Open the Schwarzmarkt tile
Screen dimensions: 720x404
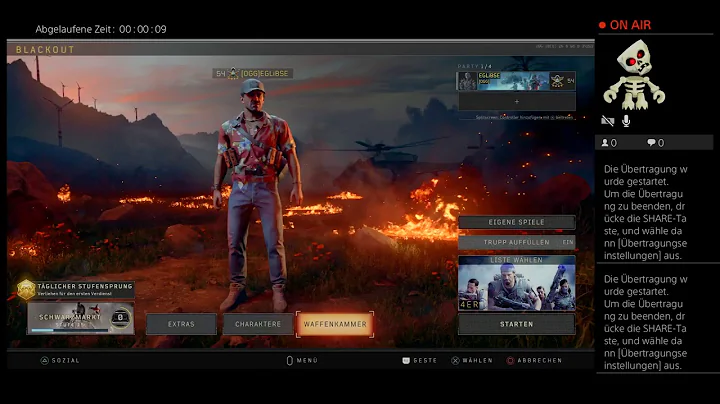coord(80,318)
